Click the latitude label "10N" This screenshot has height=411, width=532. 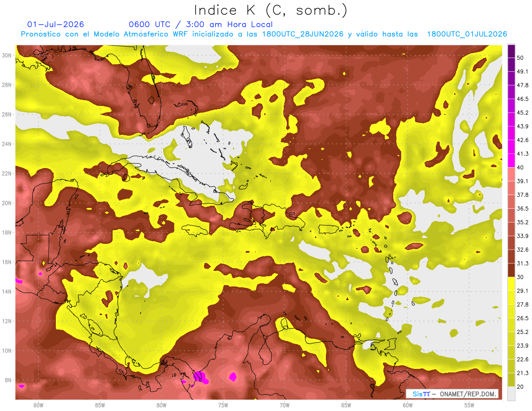pyautogui.click(x=8, y=351)
